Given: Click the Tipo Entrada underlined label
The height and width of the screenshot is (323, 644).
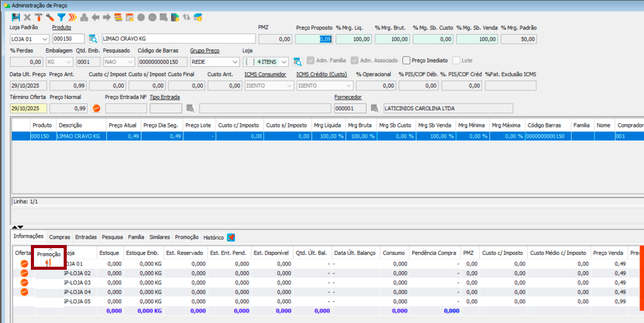Looking at the screenshot, I should tap(165, 97).
